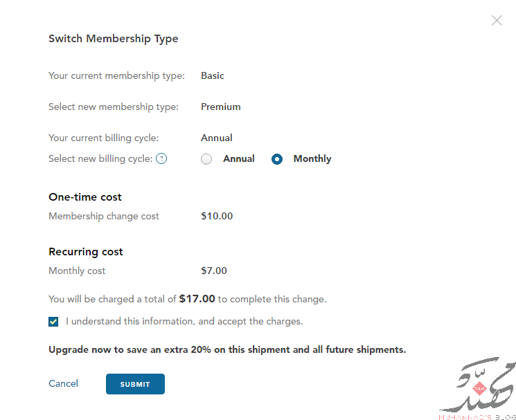Select the Monthly billing cycle radio button

(x=277, y=159)
